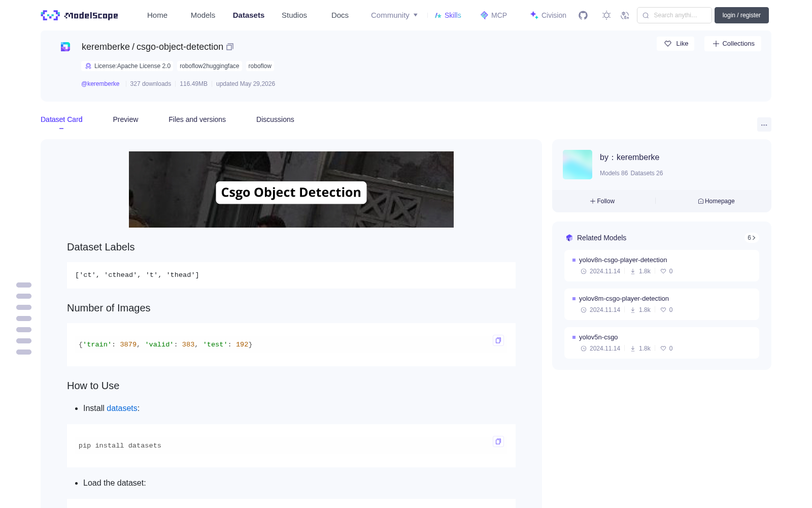Click the Csgo Object Detection banner image
812x508 pixels.
pyautogui.click(x=291, y=189)
